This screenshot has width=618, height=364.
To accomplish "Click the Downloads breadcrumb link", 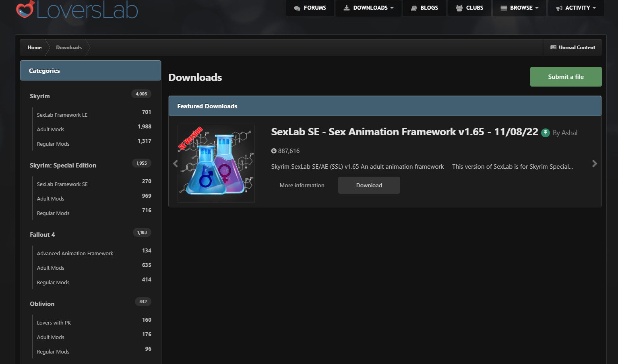I will (69, 48).
